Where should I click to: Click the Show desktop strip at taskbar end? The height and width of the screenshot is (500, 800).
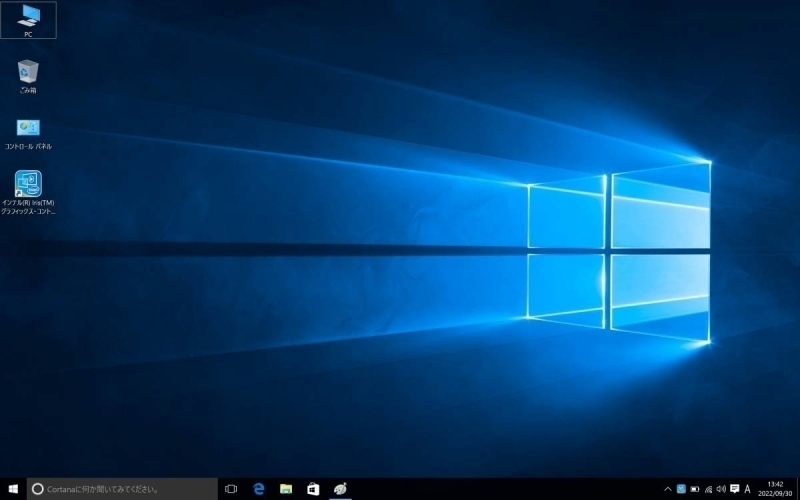tap(797, 489)
